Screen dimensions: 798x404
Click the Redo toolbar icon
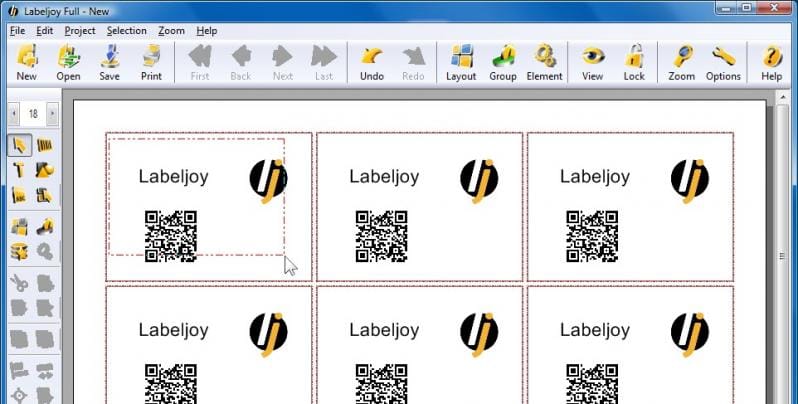[413, 62]
